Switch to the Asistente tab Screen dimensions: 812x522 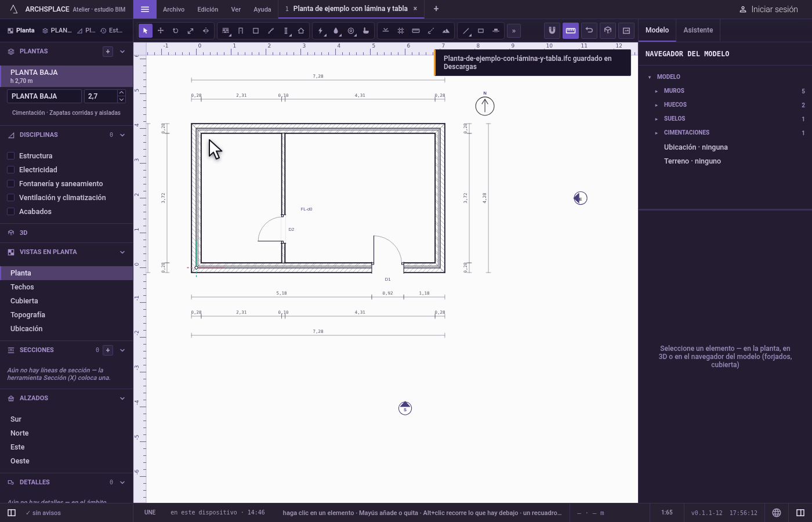tap(698, 30)
